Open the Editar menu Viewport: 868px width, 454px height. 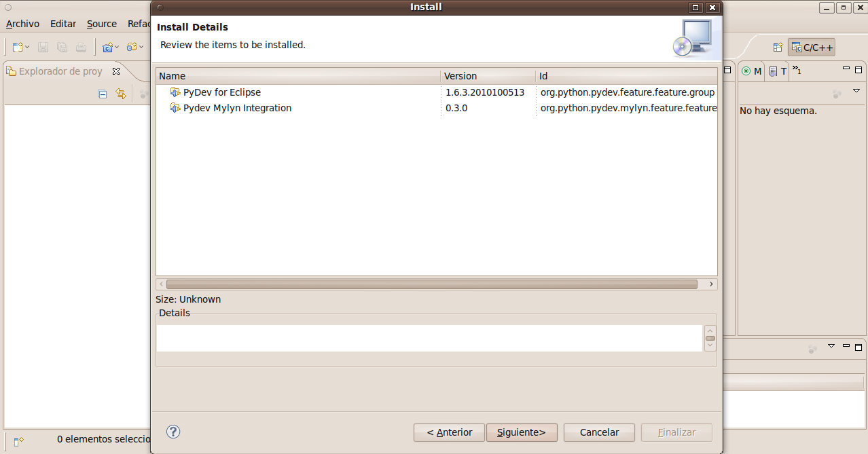pos(63,24)
